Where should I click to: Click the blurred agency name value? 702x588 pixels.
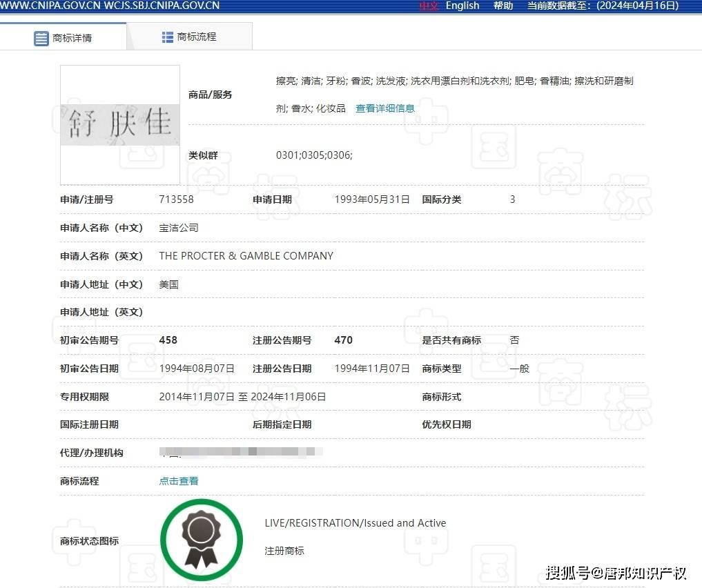(241, 451)
